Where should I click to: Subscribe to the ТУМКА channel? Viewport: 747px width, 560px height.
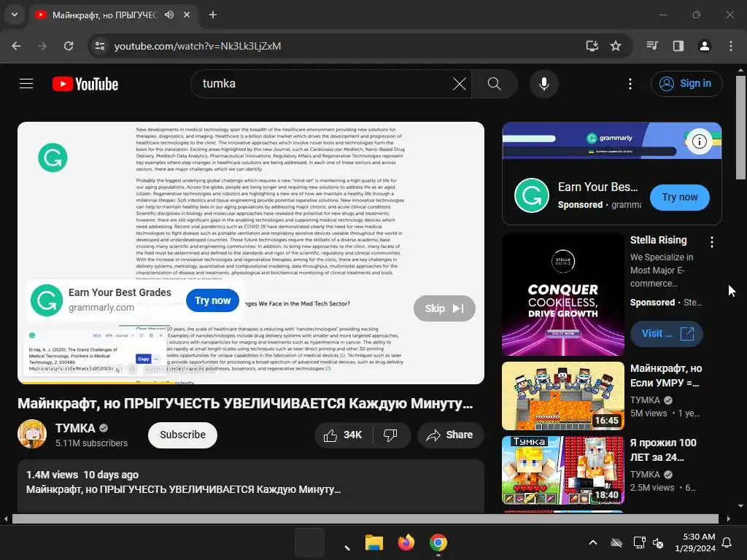182,435
